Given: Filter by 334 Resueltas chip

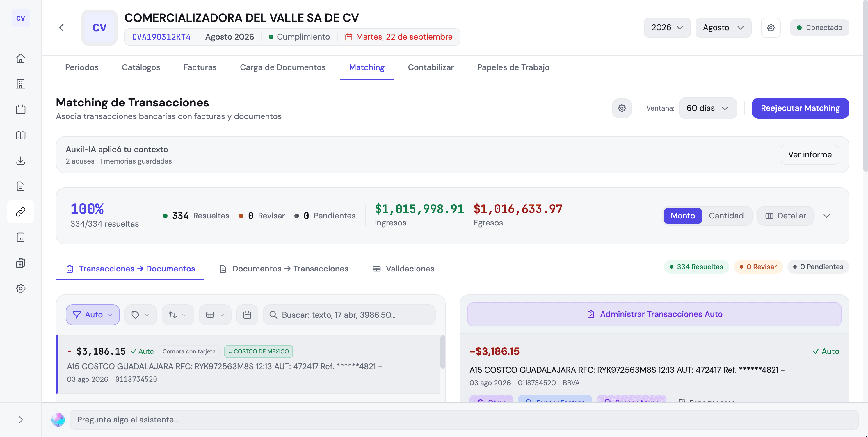Looking at the screenshot, I should pos(696,267).
